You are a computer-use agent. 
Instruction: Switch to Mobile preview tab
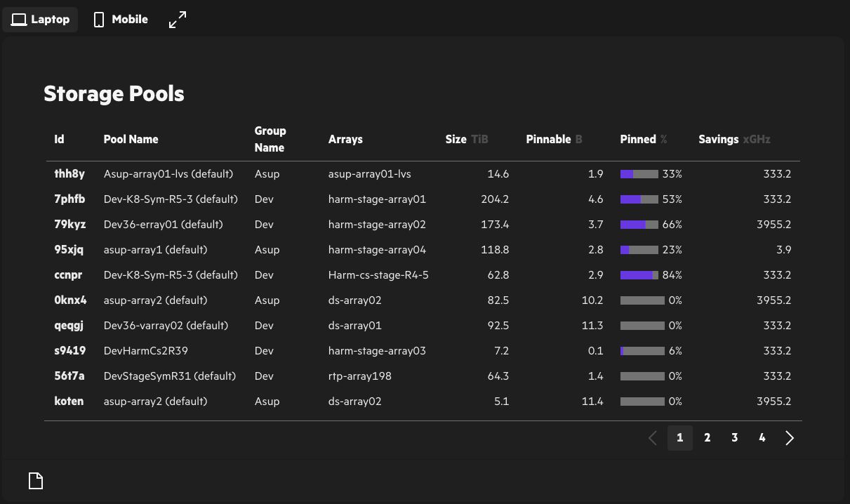[121, 20]
